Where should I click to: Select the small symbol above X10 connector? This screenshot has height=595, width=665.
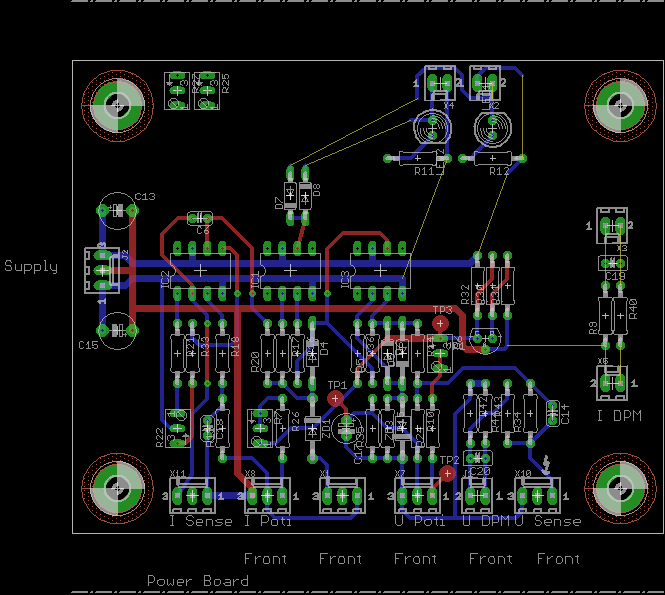pyautogui.click(x=547, y=465)
